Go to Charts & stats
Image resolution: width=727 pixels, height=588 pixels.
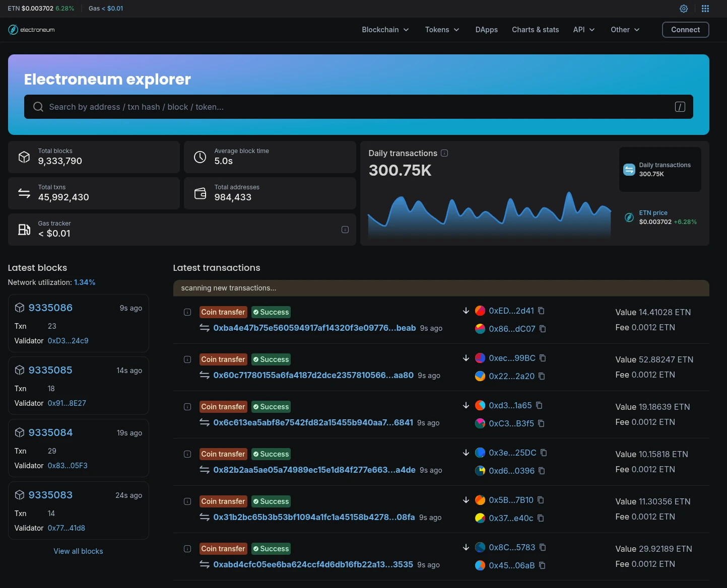click(535, 30)
